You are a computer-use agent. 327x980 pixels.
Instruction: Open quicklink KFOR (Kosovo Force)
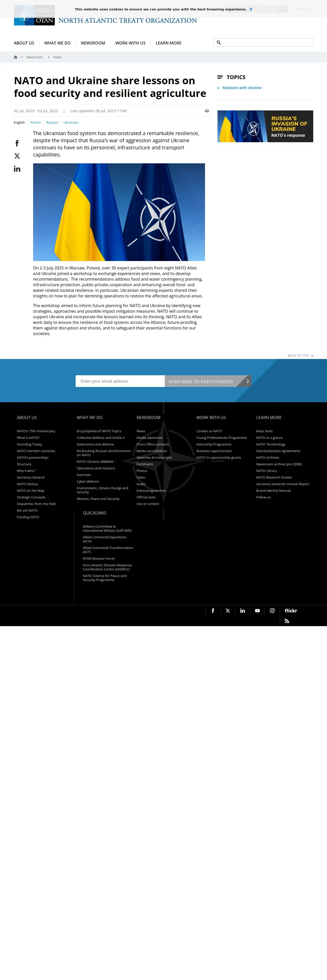(x=99, y=558)
